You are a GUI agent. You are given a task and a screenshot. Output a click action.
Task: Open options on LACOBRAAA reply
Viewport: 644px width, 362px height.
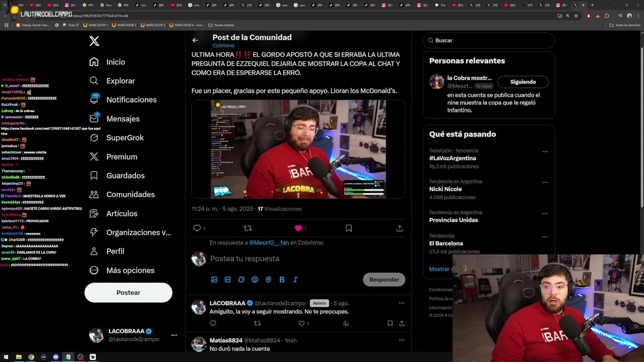(401, 303)
